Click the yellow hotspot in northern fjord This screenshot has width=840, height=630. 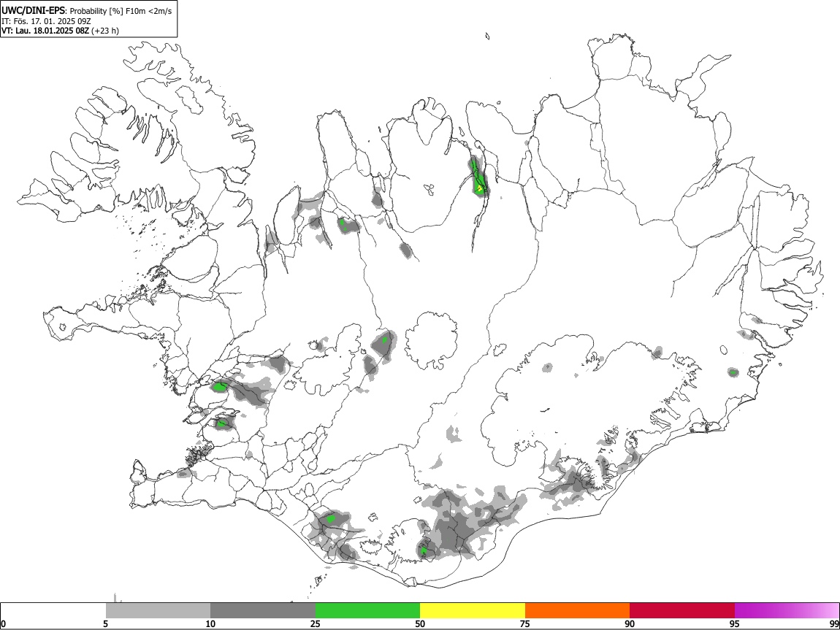[x=479, y=188]
